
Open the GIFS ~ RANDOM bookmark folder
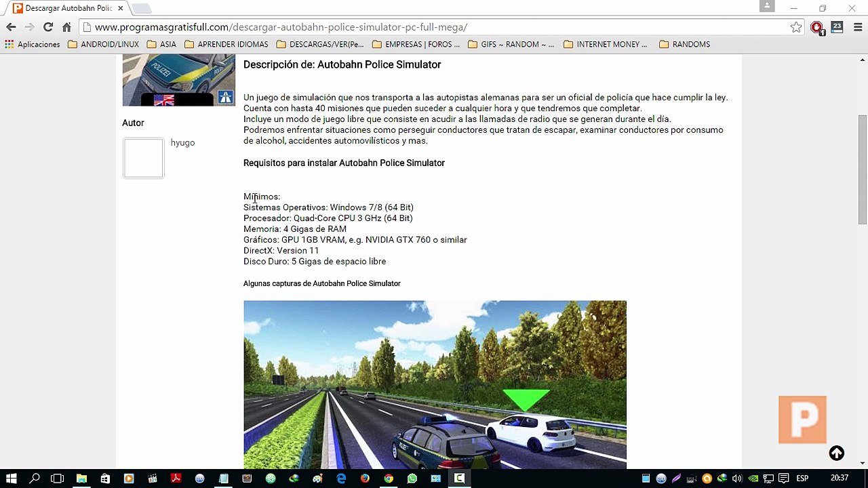coord(511,44)
